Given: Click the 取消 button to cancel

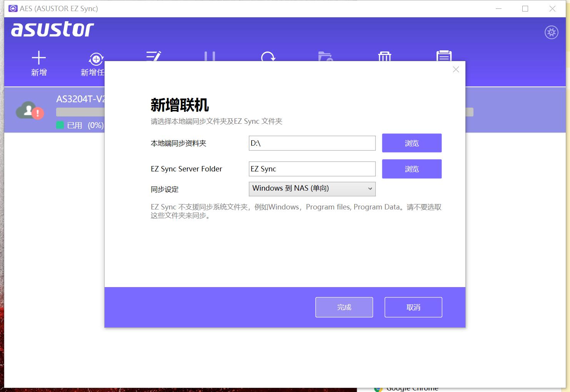Looking at the screenshot, I should (x=413, y=307).
